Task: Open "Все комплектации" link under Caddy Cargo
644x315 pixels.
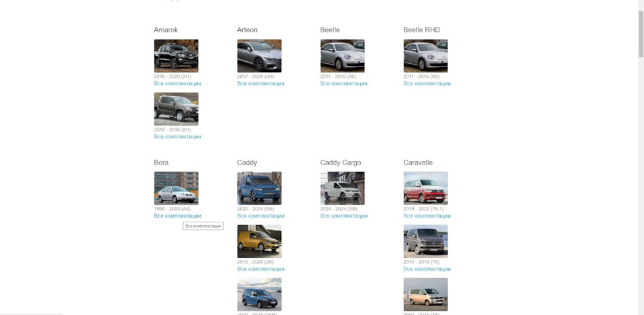Action: (x=343, y=216)
